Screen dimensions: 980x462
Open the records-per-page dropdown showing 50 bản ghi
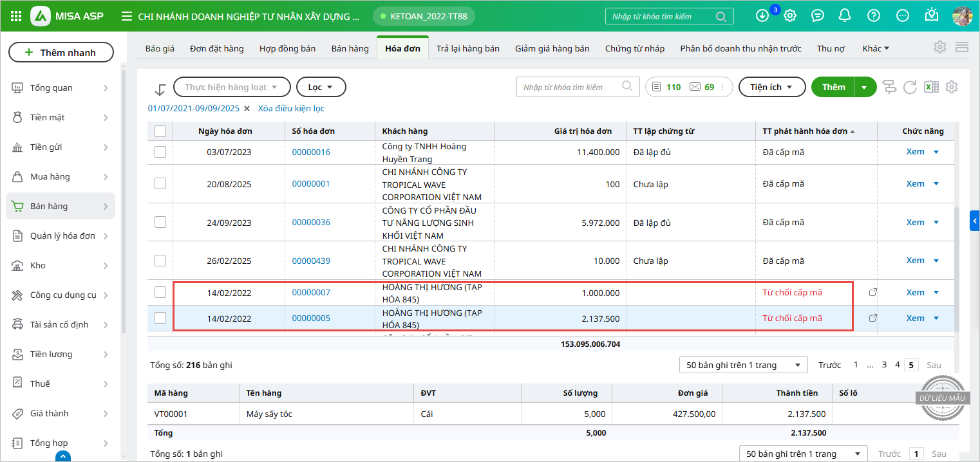(743, 365)
